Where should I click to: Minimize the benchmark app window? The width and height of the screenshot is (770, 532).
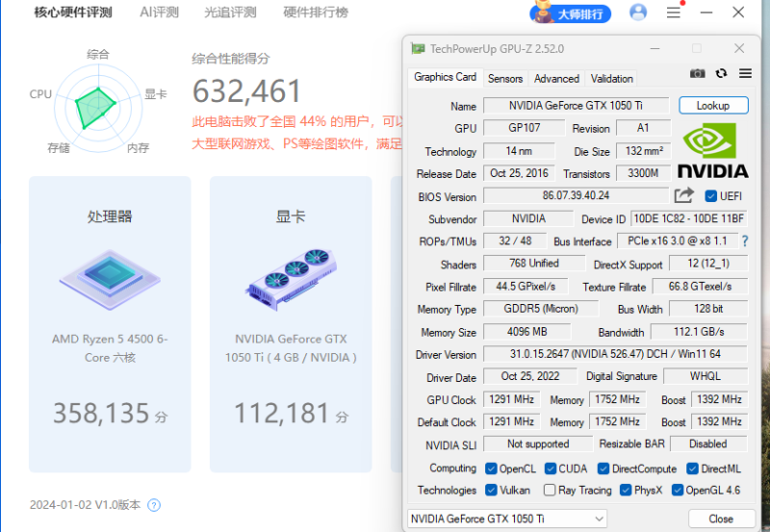pos(706,13)
